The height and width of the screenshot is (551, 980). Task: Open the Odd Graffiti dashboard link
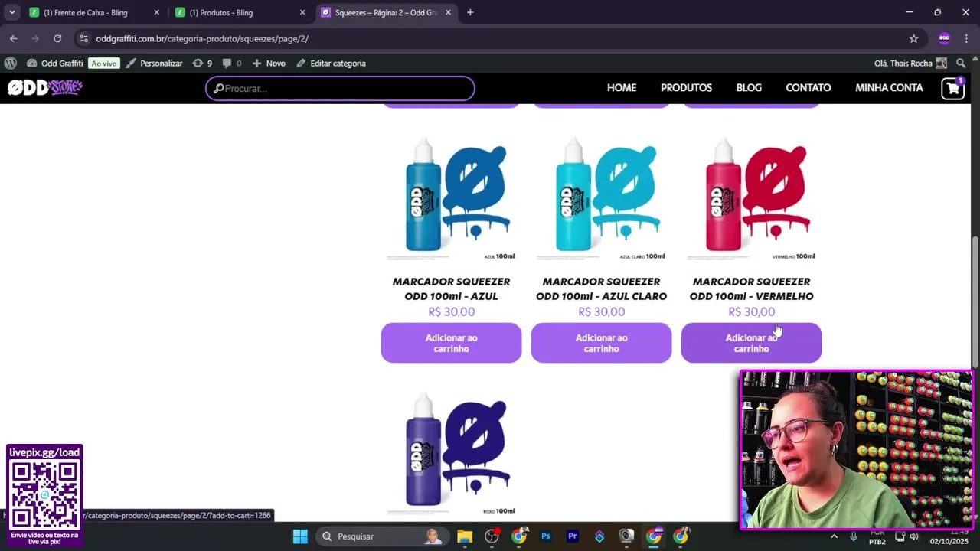54,64
